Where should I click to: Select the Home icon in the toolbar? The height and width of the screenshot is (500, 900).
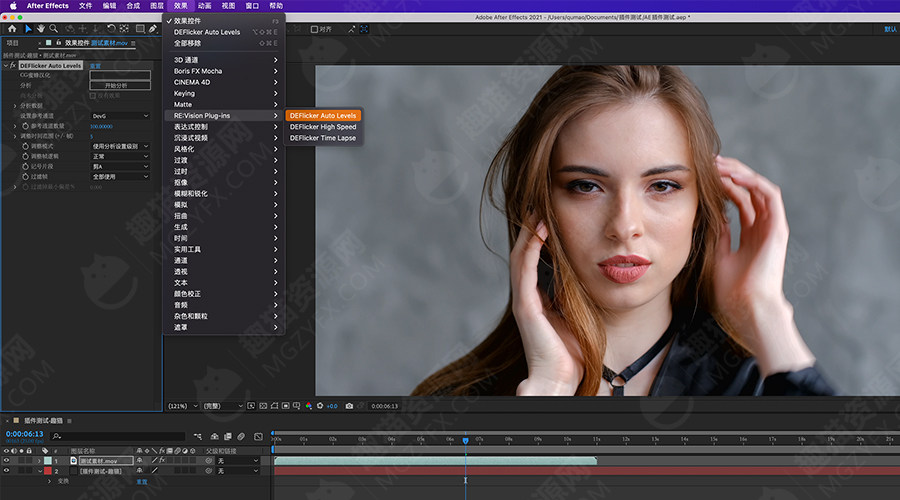[x=12, y=29]
